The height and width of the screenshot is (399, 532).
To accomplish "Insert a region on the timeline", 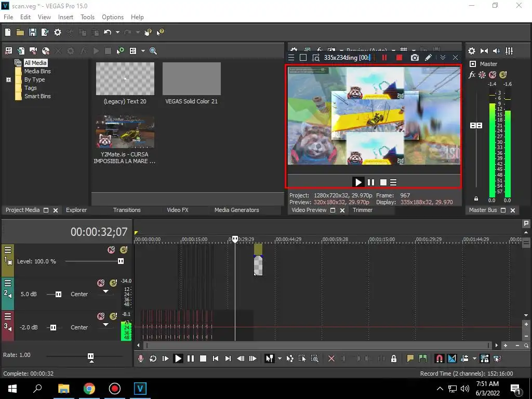I will tap(423, 358).
